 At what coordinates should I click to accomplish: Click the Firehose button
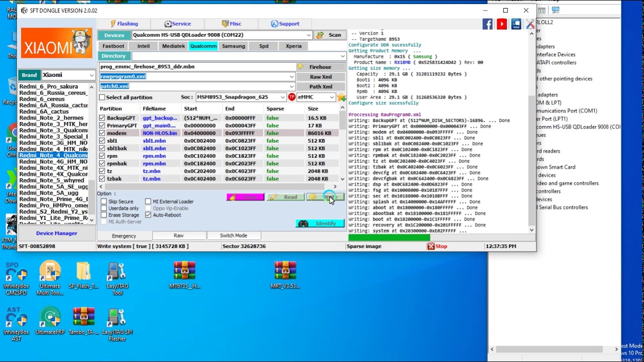pos(320,67)
